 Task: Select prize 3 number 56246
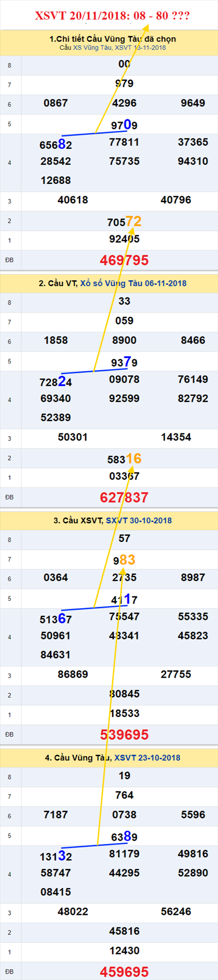click(x=176, y=911)
